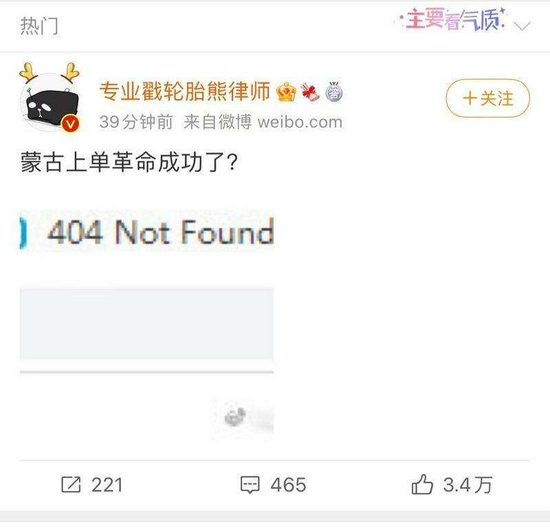Open the gray blank image section
Viewport: 550px width, 528px height.
pos(147,324)
